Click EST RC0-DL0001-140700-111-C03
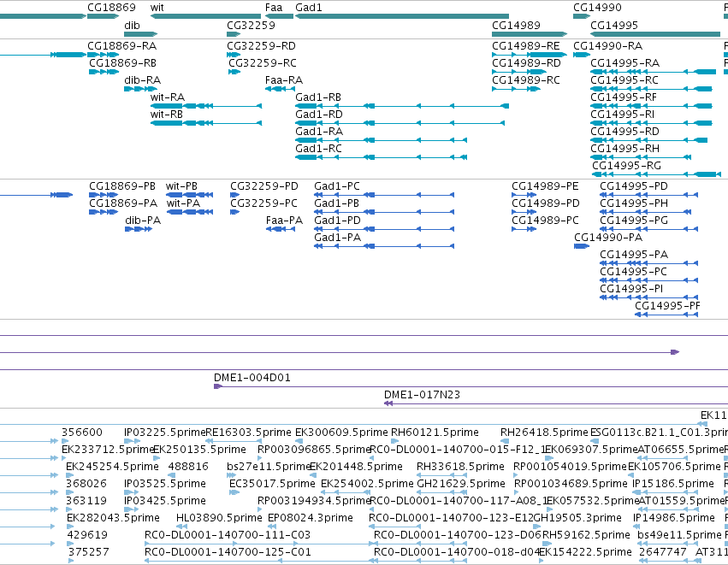The image size is (728, 565). 228,535
